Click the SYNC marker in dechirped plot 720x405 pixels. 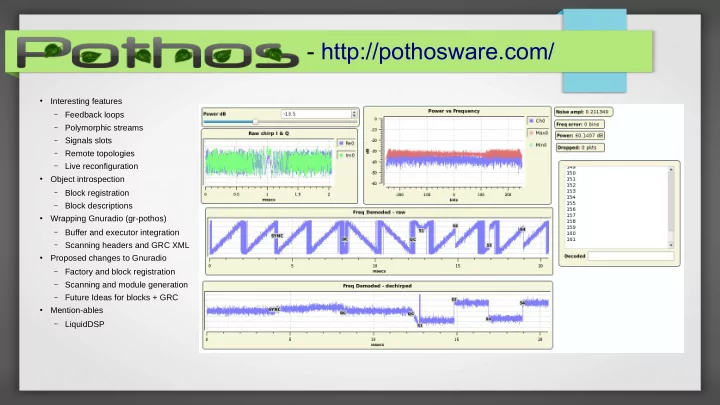click(274, 309)
